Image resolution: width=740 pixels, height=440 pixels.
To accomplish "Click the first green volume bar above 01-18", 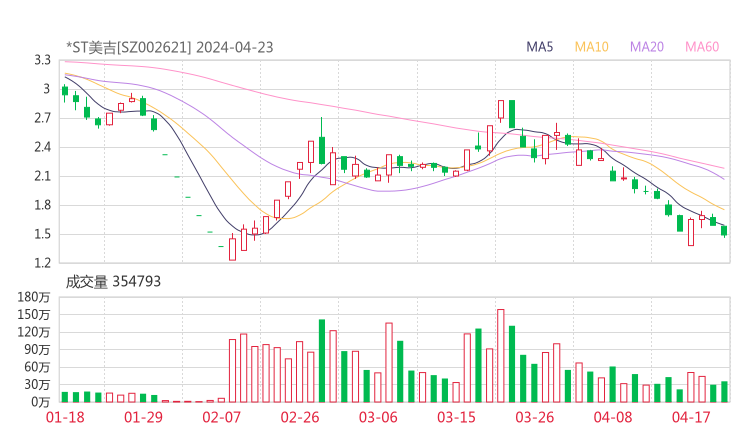I will pos(65,397).
